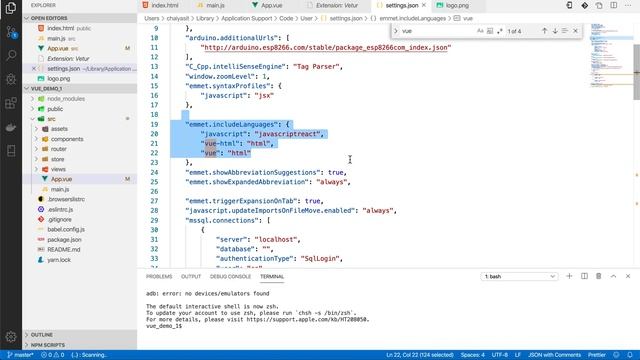Click Spaces: 4 indentation setting
The height and width of the screenshot is (360, 640).
pos(473,355)
